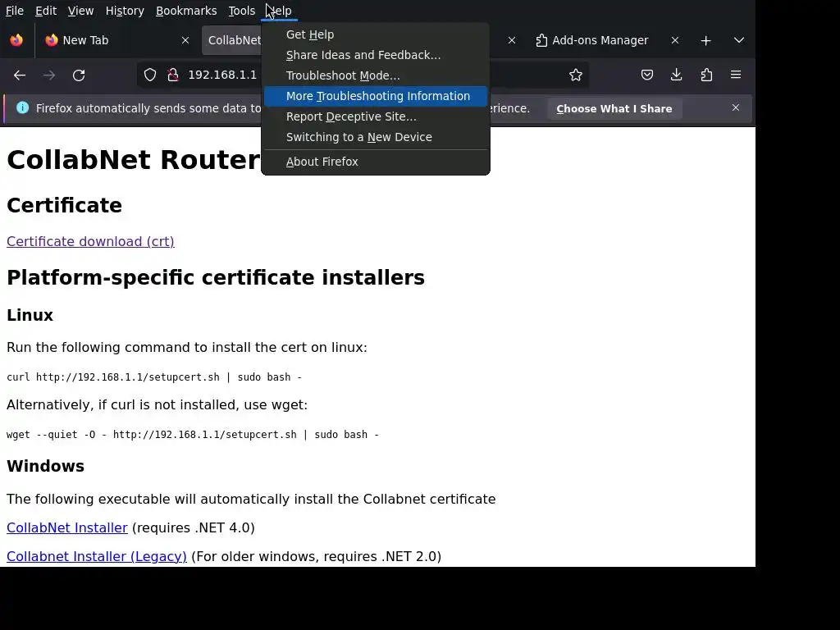Select Get Help menu entry
Screen dimensions: 840x630
(x=376, y=34)
